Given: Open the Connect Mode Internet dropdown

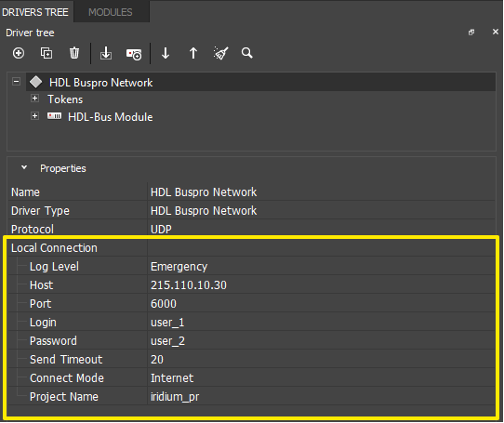Looking at the screenshot, I should 321,378.
